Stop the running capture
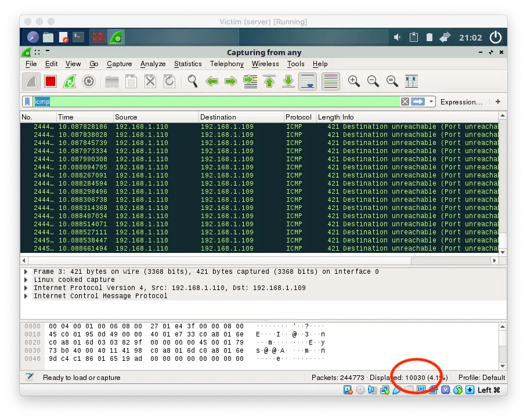Image resolution: width=527 pixels, height=420 pixels. (50, 81)
